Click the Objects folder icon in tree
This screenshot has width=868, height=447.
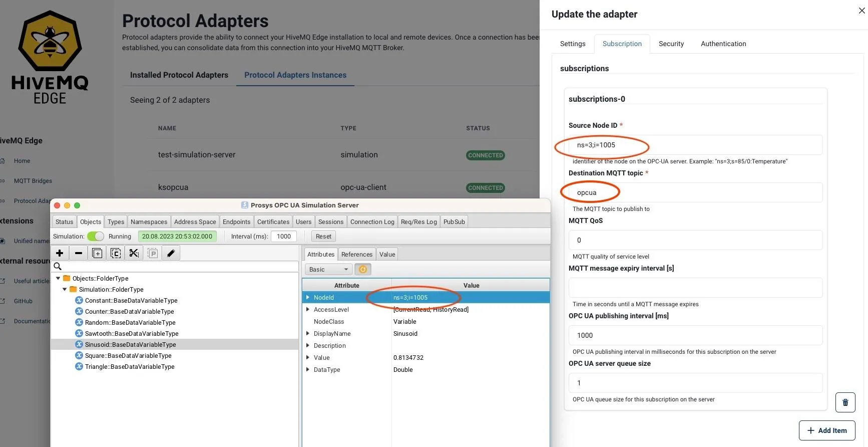click(67, 278)
